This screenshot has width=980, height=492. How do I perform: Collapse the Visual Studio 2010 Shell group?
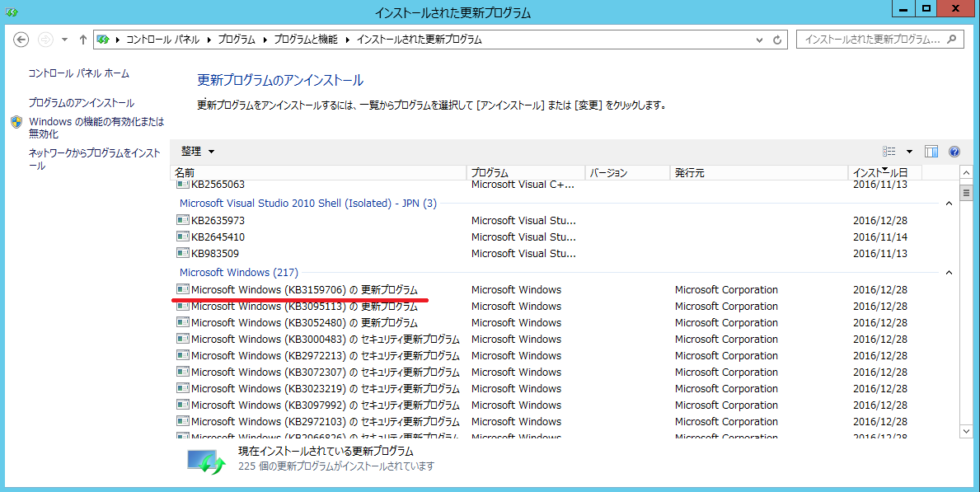coord(948,204)
